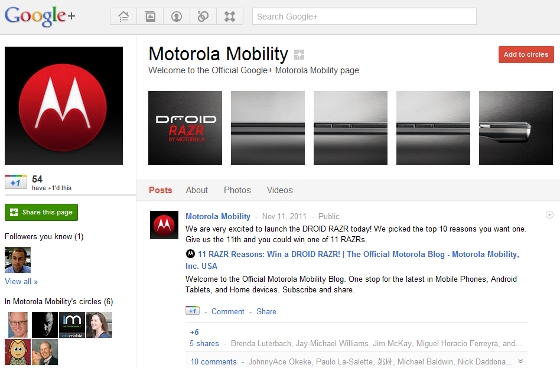Screen dimensions: 560x368
Task: Open the fourth scrapbook photo of phone edge
Action: coord(433,128)
